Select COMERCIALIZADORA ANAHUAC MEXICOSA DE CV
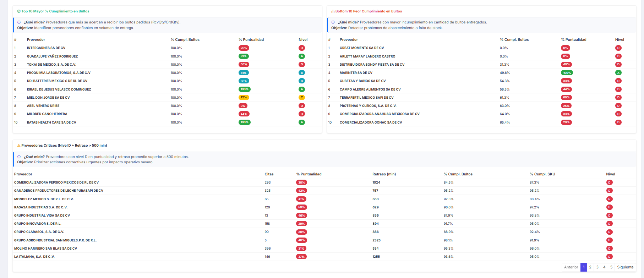The width and height of the screenshot is (644, 278). [380, 114]
